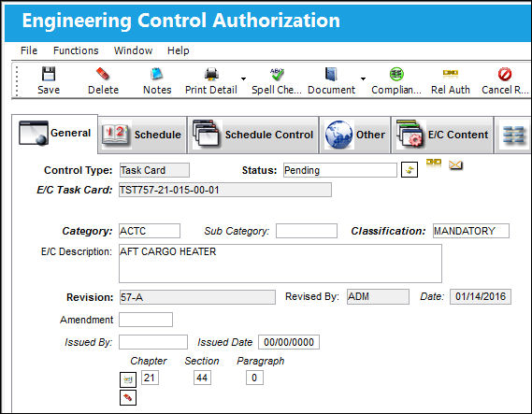Click the E/C Description text area
This screenshot has width=532, height=414.
tap(280, 264)
